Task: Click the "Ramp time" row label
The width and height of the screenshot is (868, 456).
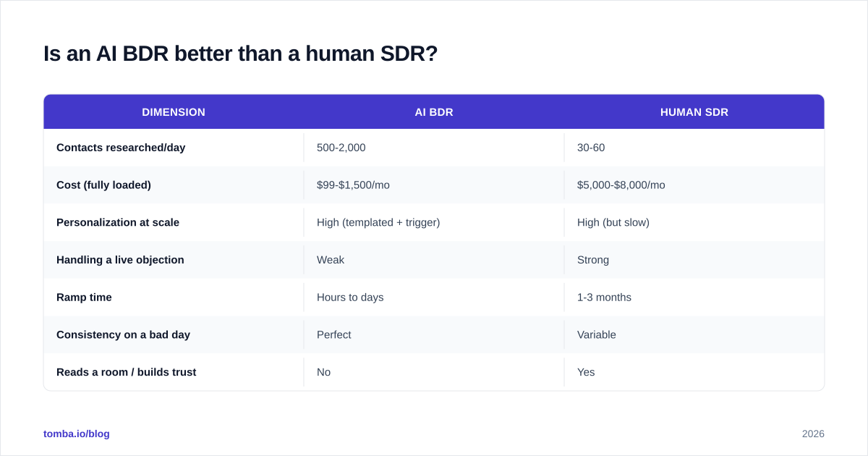Action: (84, 297)
